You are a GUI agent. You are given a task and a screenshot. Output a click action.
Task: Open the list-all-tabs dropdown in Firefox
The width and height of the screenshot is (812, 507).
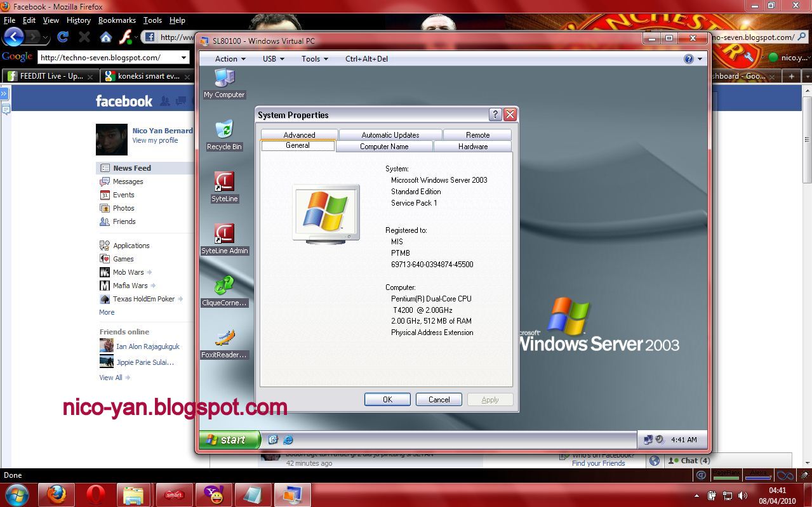click(x=806, y=76)
